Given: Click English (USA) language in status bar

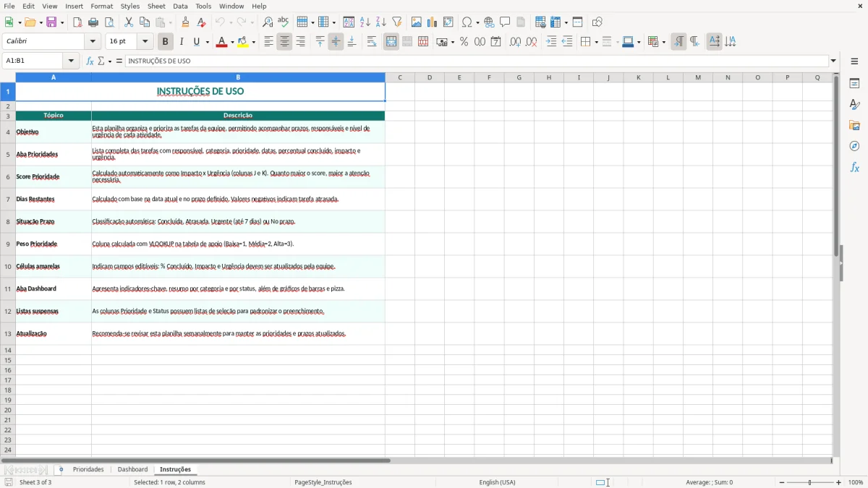Looking at the screenshot, I should tap(497, 482).
